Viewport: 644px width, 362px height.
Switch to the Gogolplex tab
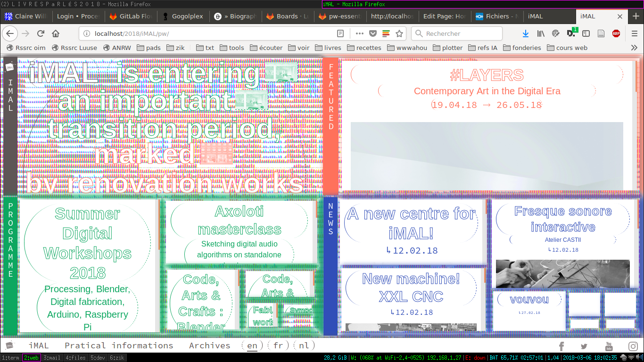pos(187,16)
